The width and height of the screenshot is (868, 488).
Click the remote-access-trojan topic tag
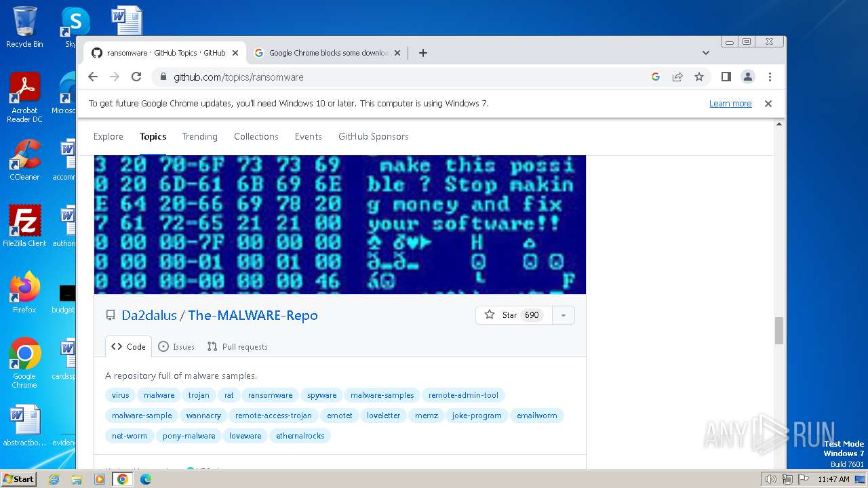(x=273, y=415)
